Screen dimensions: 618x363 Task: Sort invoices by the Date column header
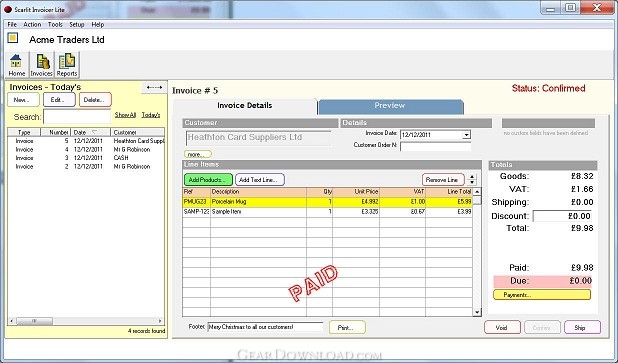point(91,132)
